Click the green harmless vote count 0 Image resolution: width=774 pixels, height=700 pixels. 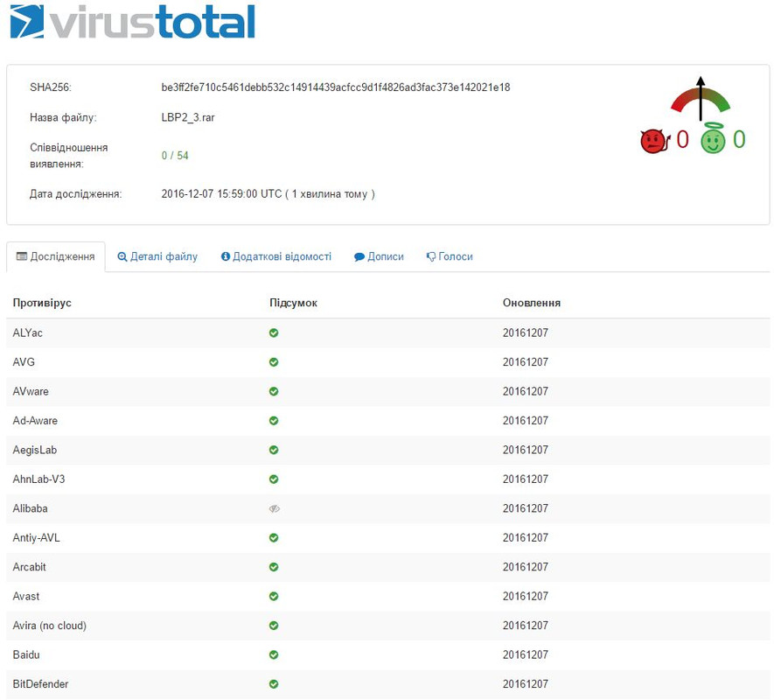(x=739, y=140)
